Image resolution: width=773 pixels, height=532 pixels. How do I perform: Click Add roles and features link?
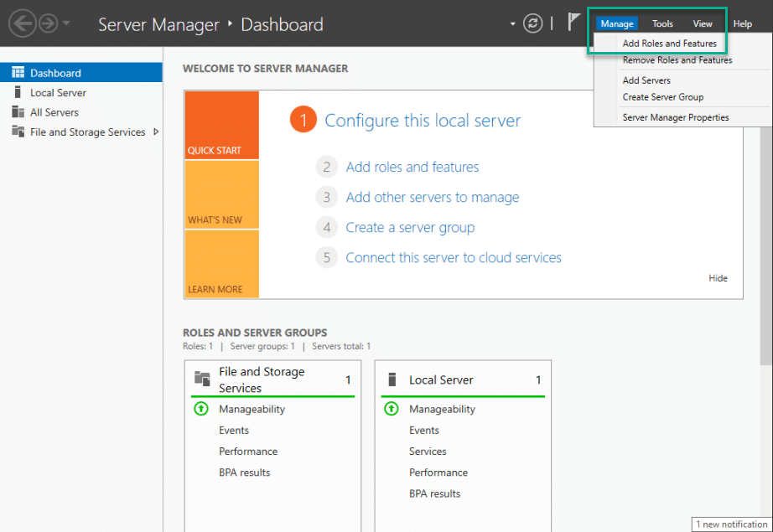(412, 167)
